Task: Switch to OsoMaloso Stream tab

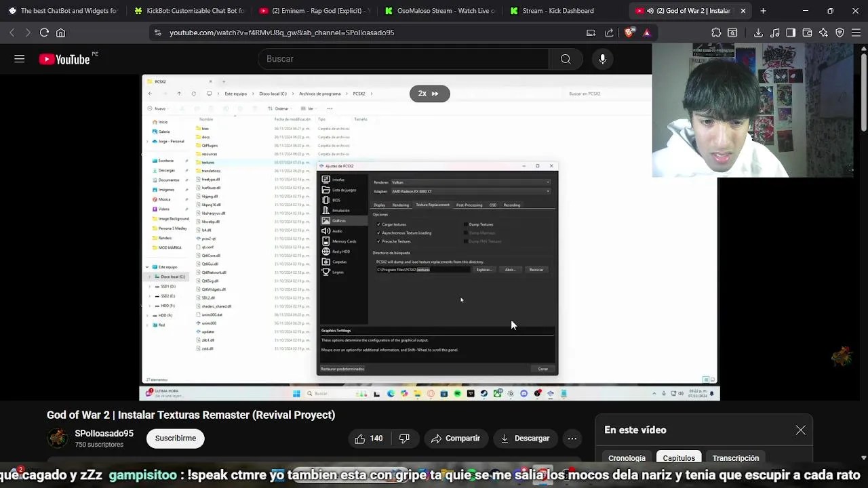Action: pos(440,11)
